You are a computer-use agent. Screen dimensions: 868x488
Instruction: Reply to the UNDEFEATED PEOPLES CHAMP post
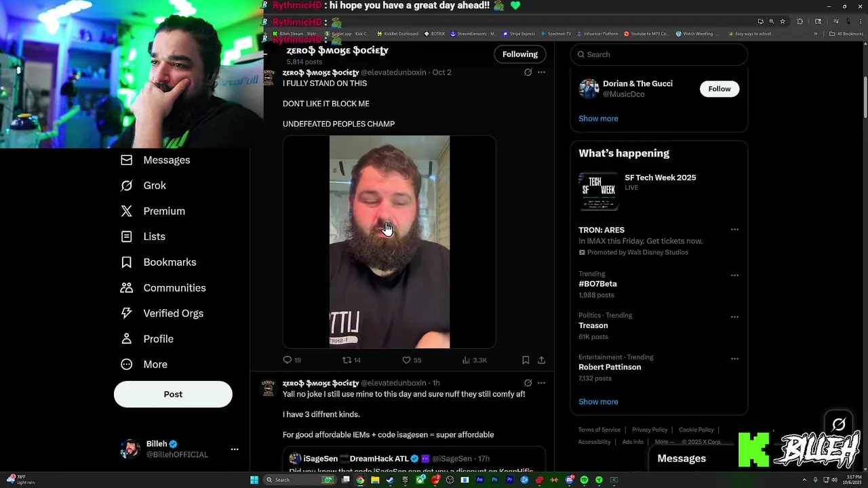point(292,360)
